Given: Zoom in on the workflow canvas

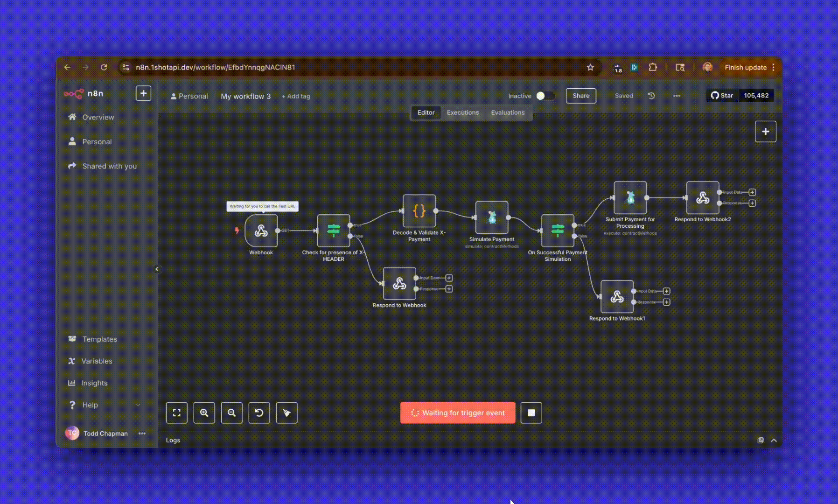Looking at the screenshot, I should [204, 413].
